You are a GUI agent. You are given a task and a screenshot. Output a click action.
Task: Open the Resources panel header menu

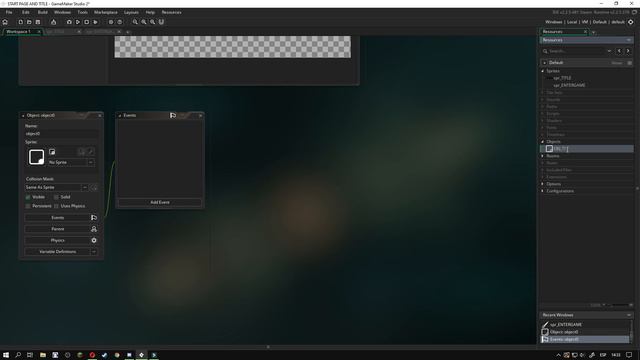(x=629, y=40)
